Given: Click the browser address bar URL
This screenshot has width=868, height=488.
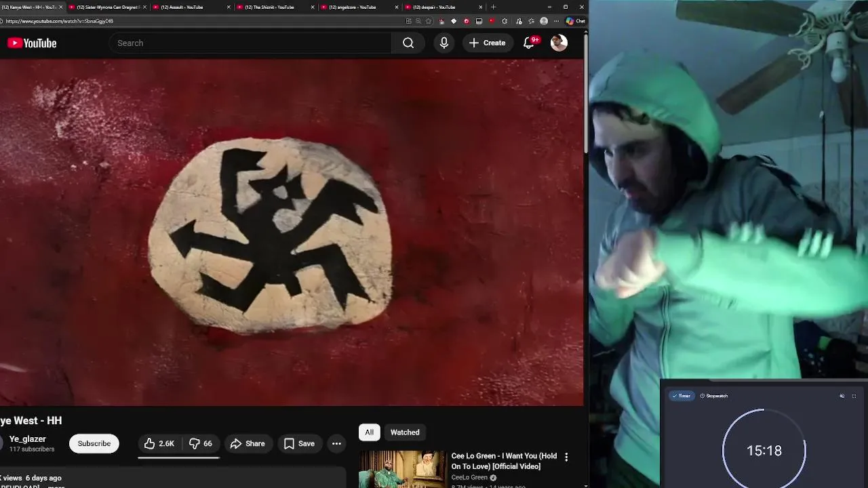Looking at the screenshot, I should [x=60, y=21].
